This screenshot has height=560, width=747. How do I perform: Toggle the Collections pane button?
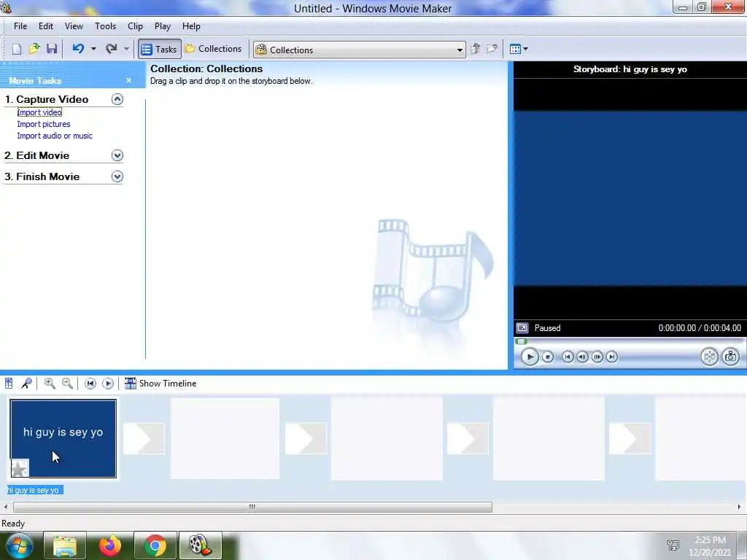[214, 49]
